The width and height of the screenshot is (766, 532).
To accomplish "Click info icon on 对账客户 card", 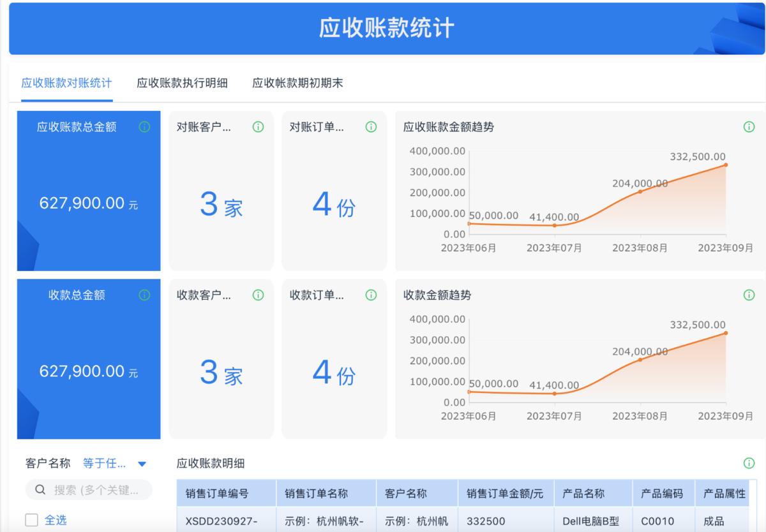I will (258, 127).
